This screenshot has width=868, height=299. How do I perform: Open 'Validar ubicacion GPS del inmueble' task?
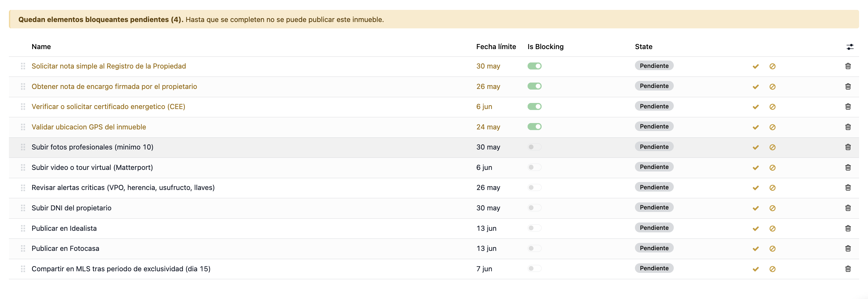click(x=89, y=127)
